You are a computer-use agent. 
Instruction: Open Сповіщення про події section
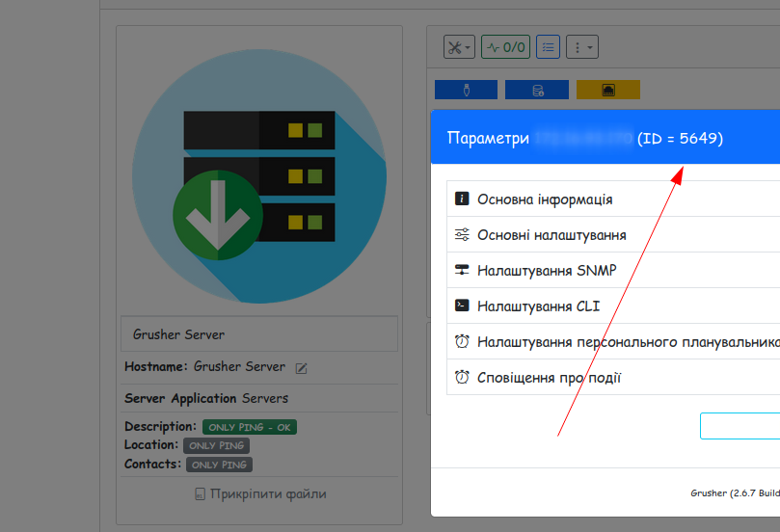(613, 378)
